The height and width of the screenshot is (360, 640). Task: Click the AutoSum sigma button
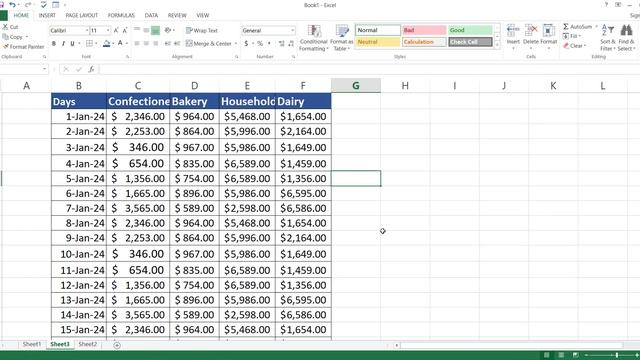point(577,27)
